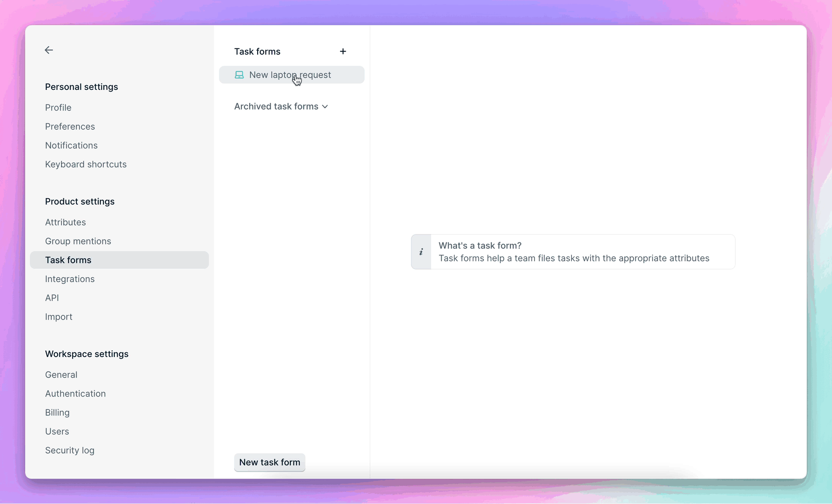Click the back arrow icon
The width and height of the screenshot is (832, 504).
point(49,50)
